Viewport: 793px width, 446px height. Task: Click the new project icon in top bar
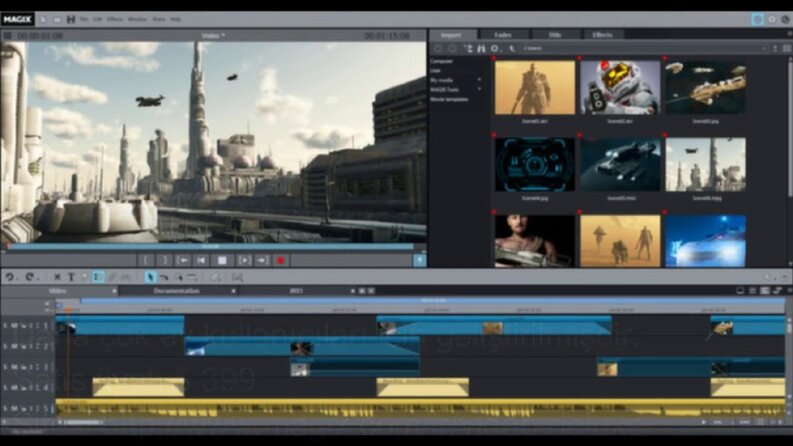click(43, 19)
